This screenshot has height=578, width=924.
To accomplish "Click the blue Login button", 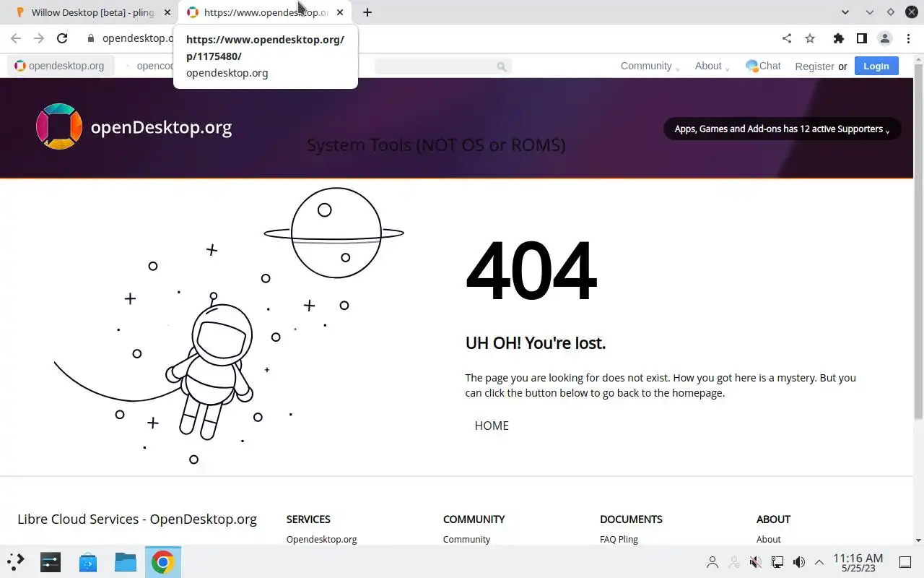I will [x=876, y=66].
